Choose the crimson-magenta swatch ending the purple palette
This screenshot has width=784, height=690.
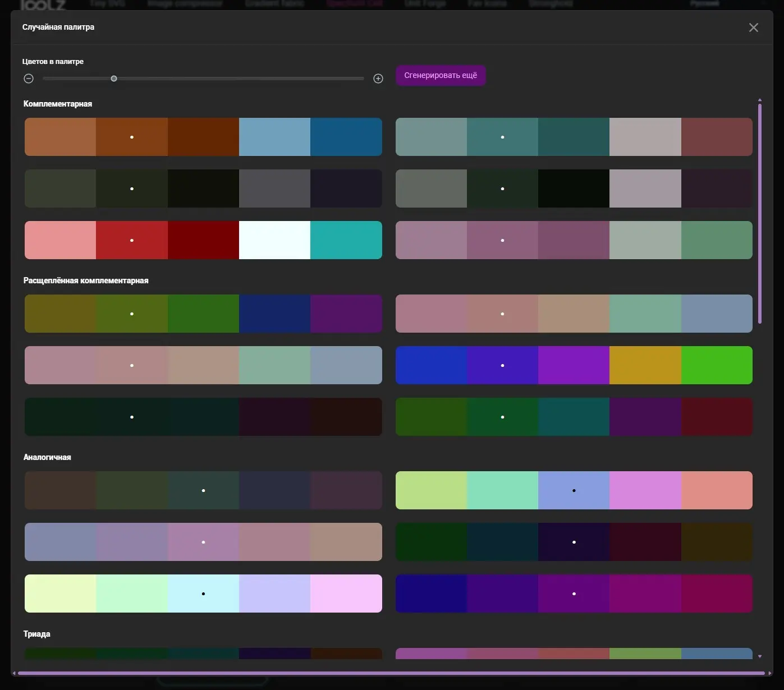coord(717,594)
